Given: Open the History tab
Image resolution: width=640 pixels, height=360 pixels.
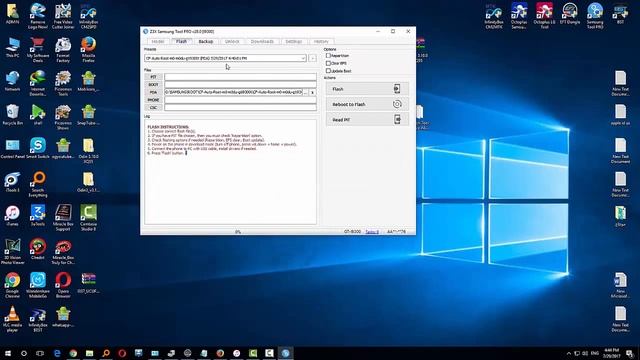Looking at the screenshot, I should [x=321, y=42].
